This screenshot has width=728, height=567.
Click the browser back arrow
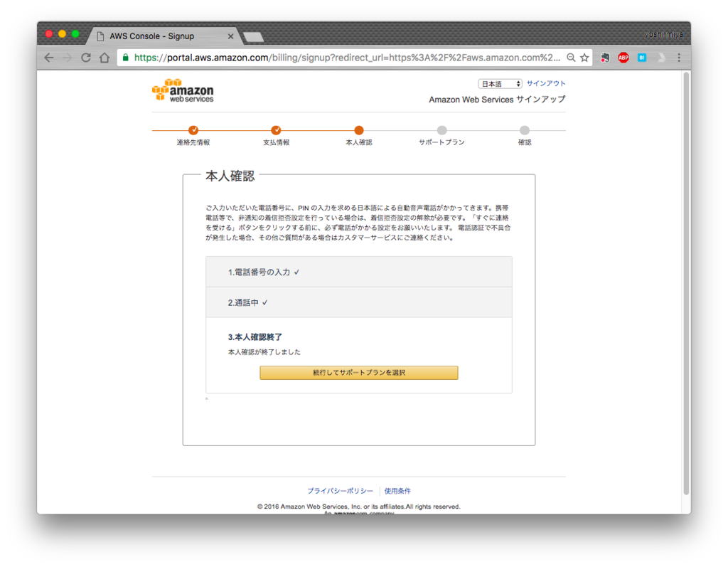[49, 58]
